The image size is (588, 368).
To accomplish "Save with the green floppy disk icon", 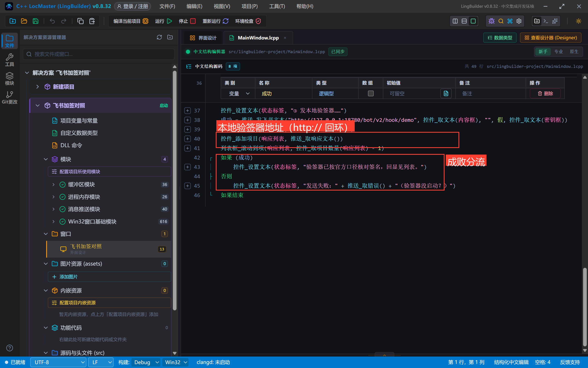I will [36, 21].
